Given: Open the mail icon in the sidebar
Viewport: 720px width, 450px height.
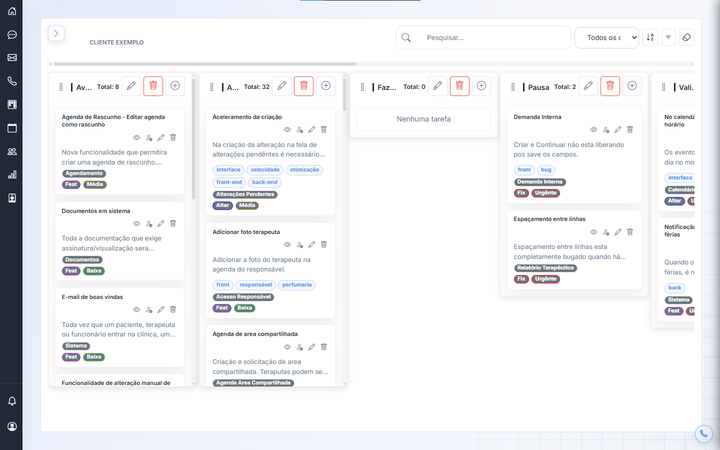Looking at the screenshot, I should tap(12, 57).
